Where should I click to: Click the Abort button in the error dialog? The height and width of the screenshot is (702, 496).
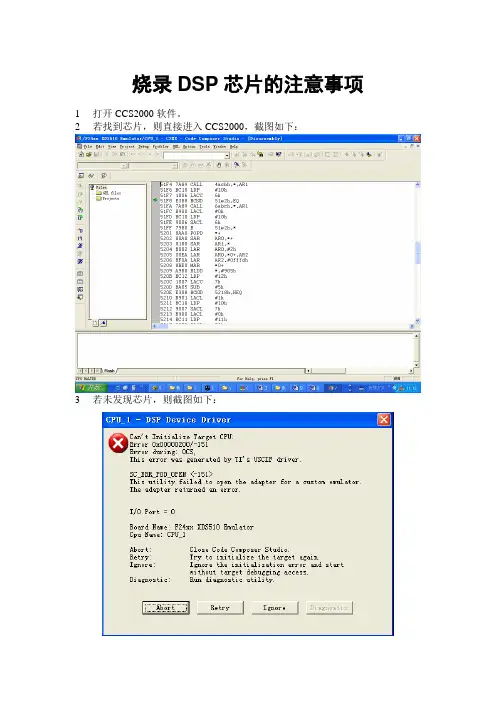click(166, 608)
